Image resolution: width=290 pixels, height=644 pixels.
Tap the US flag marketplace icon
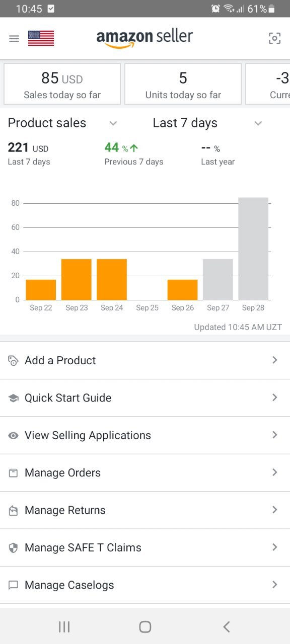pos(41,38)
